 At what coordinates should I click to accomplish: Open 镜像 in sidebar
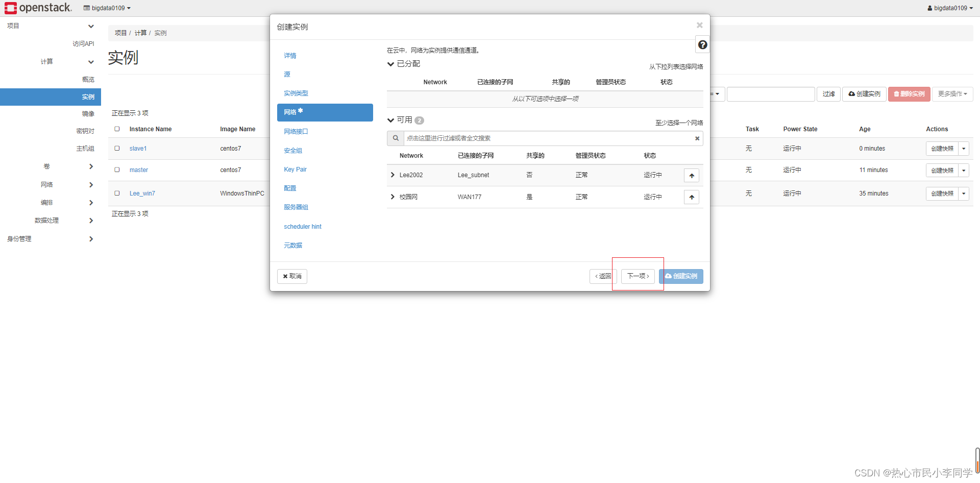(88, 113)
